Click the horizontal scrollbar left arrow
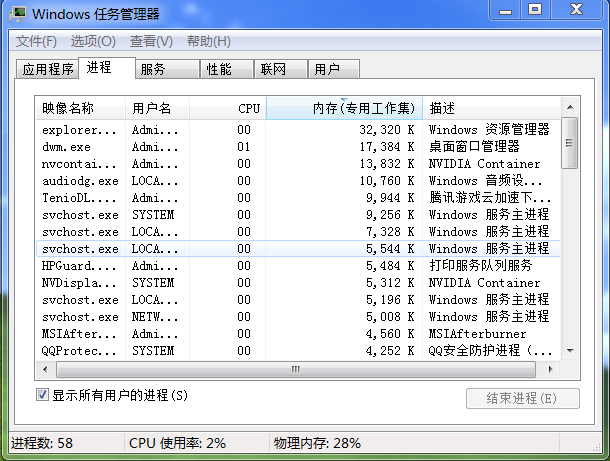The height and width of the screenshot is (461, 610). [45, 369]
